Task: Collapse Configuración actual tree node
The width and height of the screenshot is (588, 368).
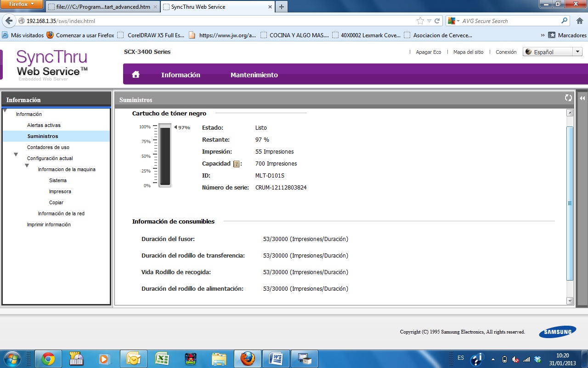Action: pyautogui.click(x=16, y=155)
